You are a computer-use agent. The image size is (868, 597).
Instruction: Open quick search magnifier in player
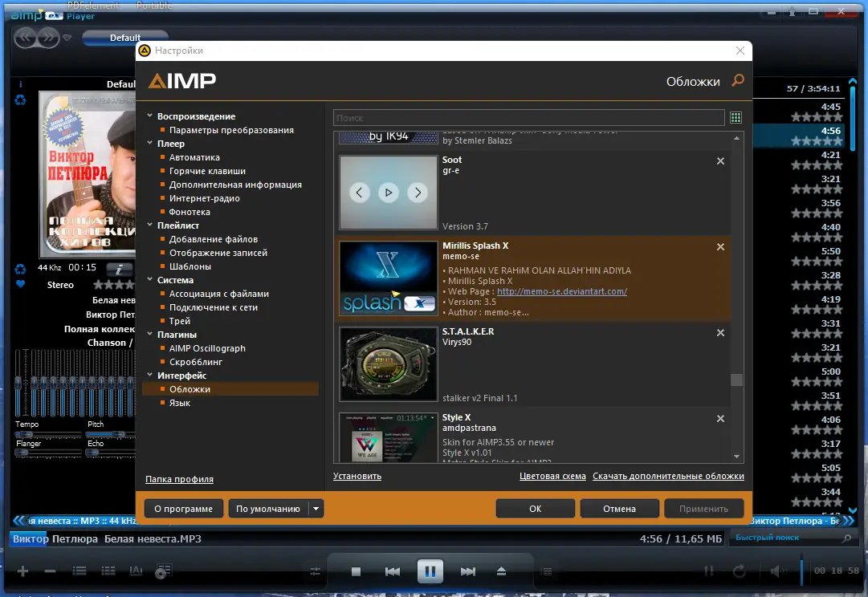(x=846, y=538)
